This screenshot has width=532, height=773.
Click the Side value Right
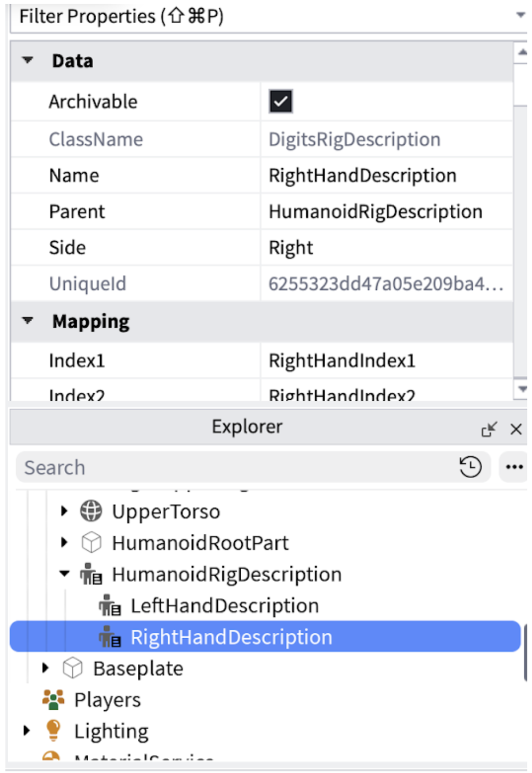click(291, 248)
